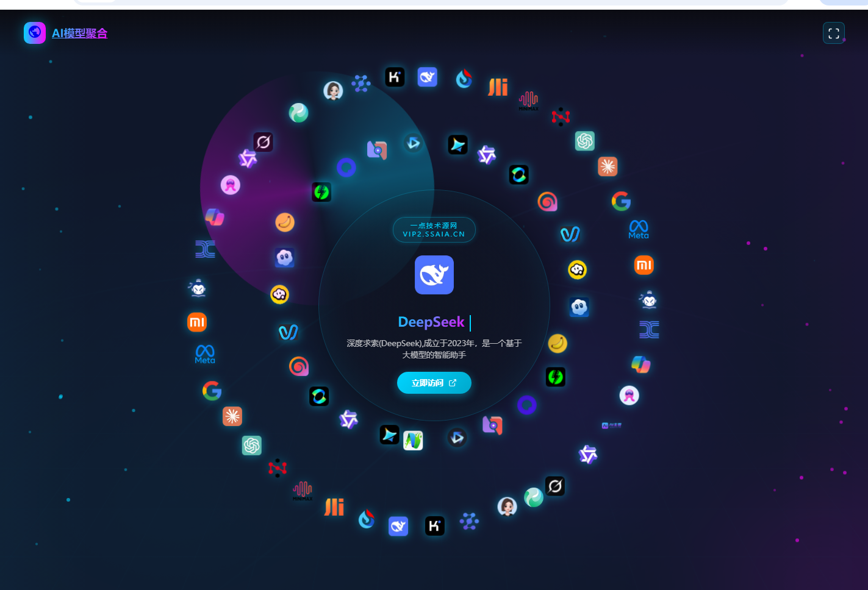The image size is (868, 590).
Task: Select the Grok icon in the purple glow
Action: click(x=263, y=142)
